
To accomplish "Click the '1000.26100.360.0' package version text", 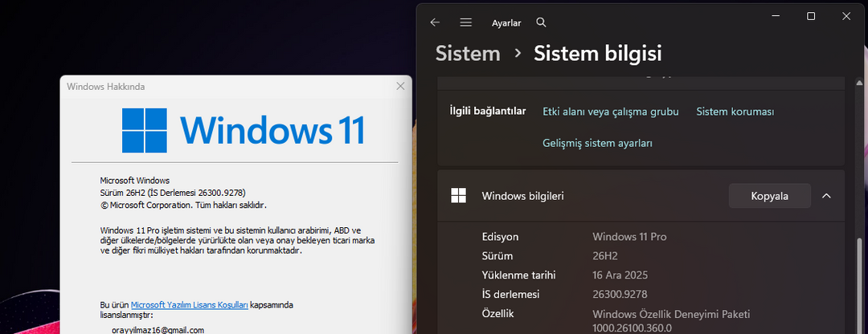I will point(632,328).
